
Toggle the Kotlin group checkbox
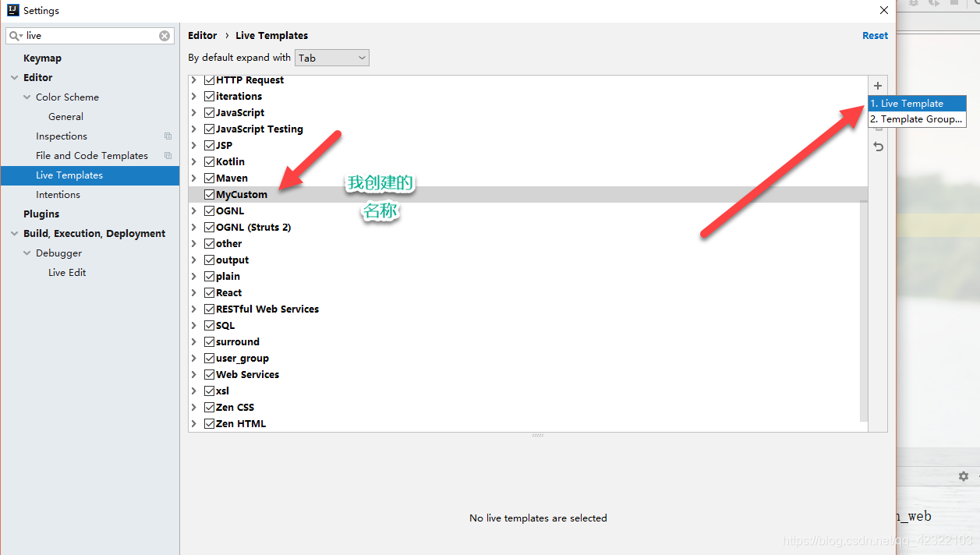click(x=209, y=161)
